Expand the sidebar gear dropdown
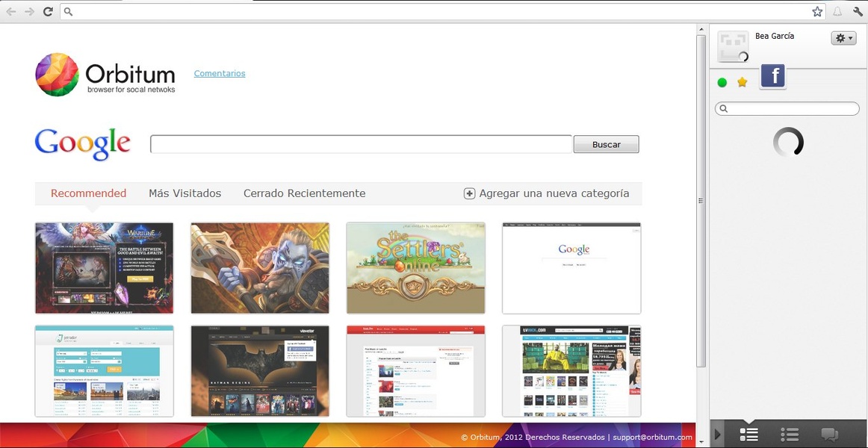868x448 pixels. [843, 38]
